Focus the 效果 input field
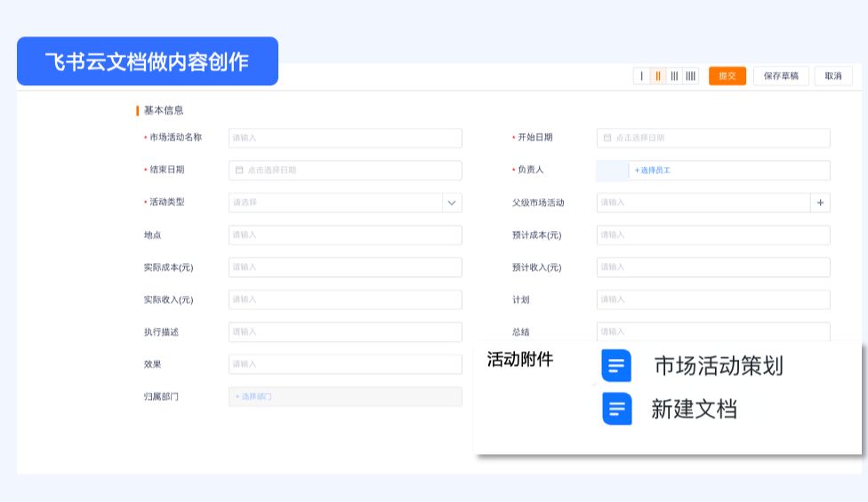The height and width of the screenshot is (502, 868). click(345, 364)
